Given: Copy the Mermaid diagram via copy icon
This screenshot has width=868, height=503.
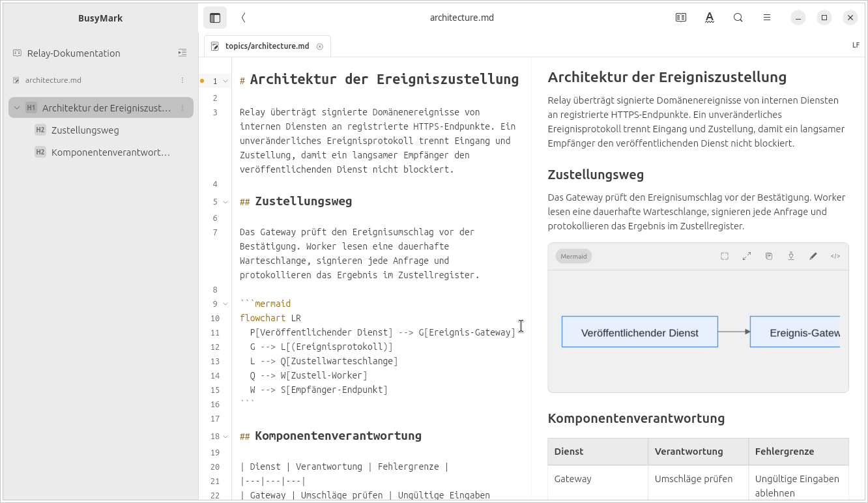Looking at the screenshot, I should [x=769, y=256].
